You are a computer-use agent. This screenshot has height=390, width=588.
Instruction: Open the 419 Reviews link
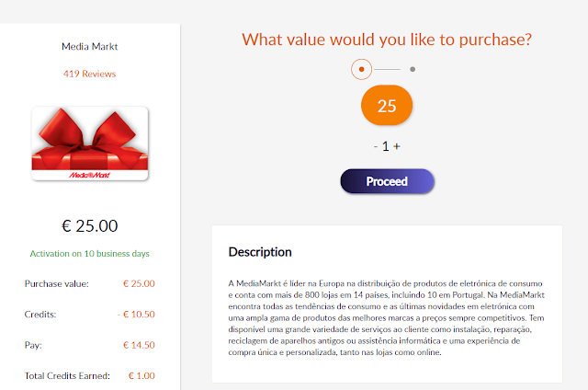pyautogui.click(x=90, y=74)
